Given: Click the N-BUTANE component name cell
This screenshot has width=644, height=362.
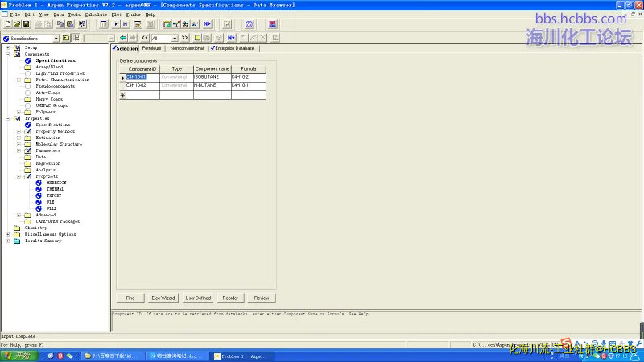Looking at the screenshot, I should coord(212,85).
